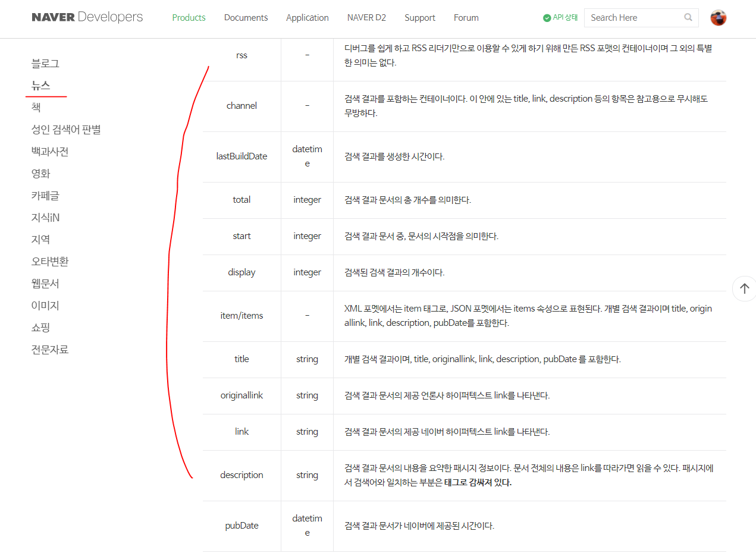The width and height of the screenshot is (756, 553).
Task: Open 쇼핑 sidebar item
Action: click(x=40, y=328)
